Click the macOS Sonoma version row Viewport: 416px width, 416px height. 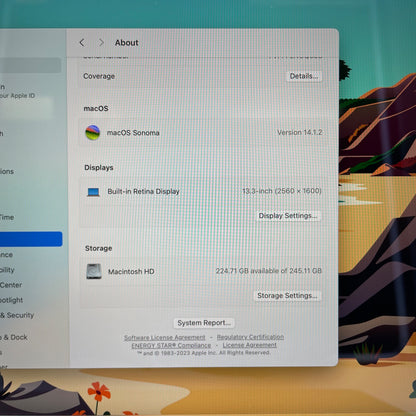(x=203, y=133)
